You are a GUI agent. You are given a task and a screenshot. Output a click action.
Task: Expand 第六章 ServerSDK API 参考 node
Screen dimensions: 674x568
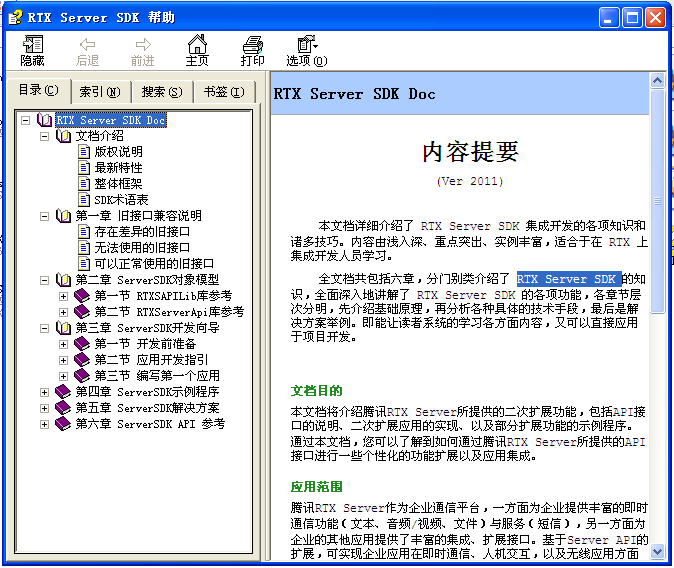44,424
